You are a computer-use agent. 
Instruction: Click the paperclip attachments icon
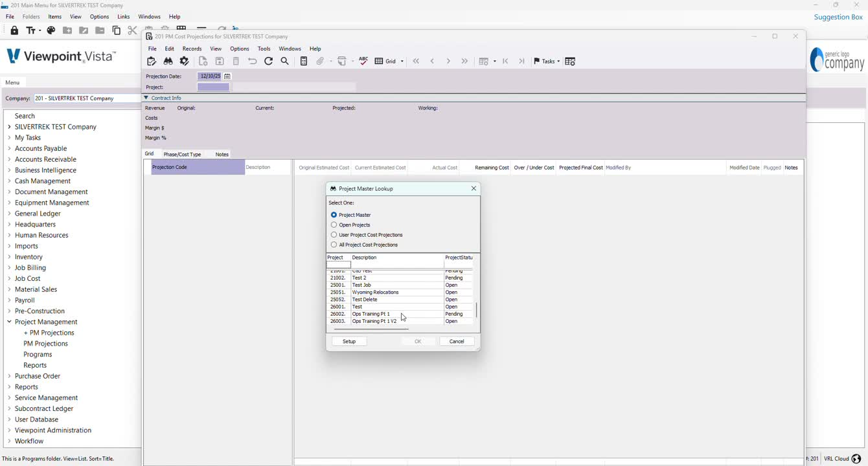(x=320, y=61)
